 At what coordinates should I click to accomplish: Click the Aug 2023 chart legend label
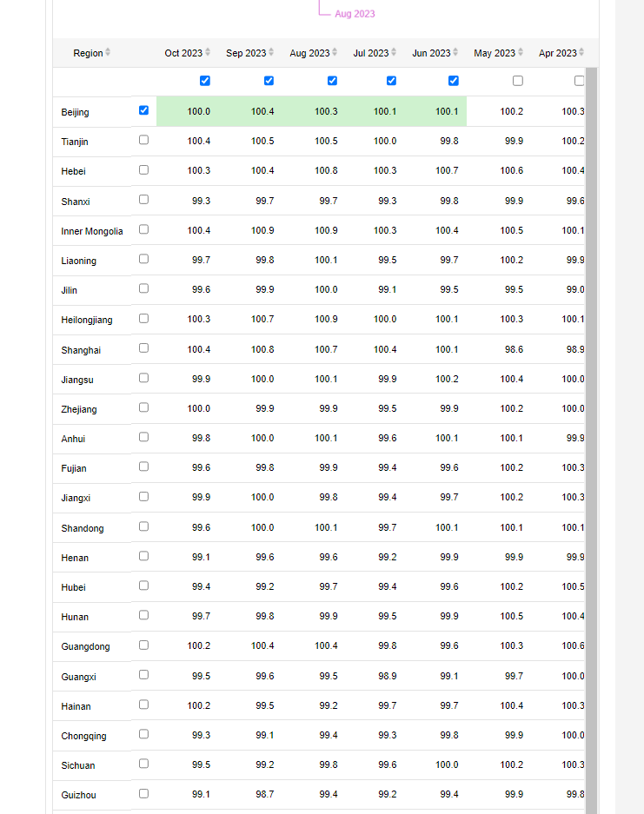[355, 14]
